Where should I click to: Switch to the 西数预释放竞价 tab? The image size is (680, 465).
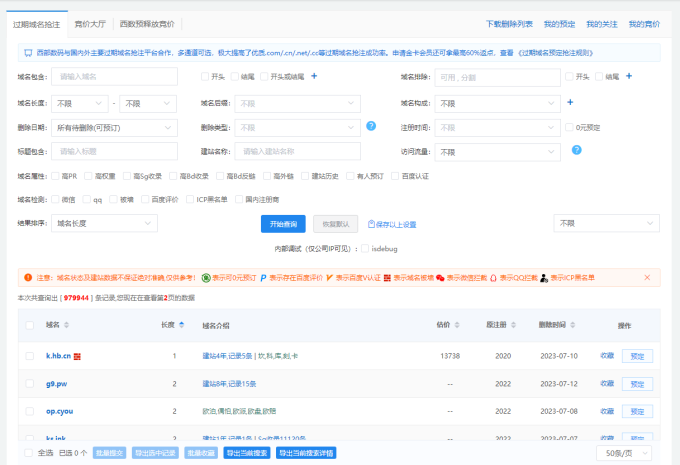[147, 24]
